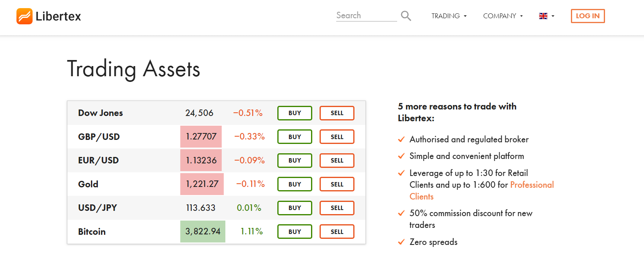Click BUY for USD/JPY
The height and width of the screenshot is (266, 644).
(x=295, y=208)
